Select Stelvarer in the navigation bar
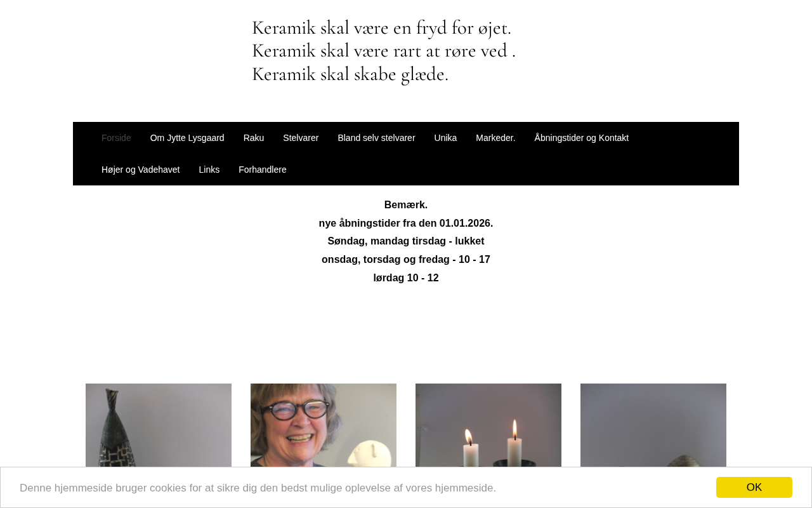812x508 pixels. 301,138
